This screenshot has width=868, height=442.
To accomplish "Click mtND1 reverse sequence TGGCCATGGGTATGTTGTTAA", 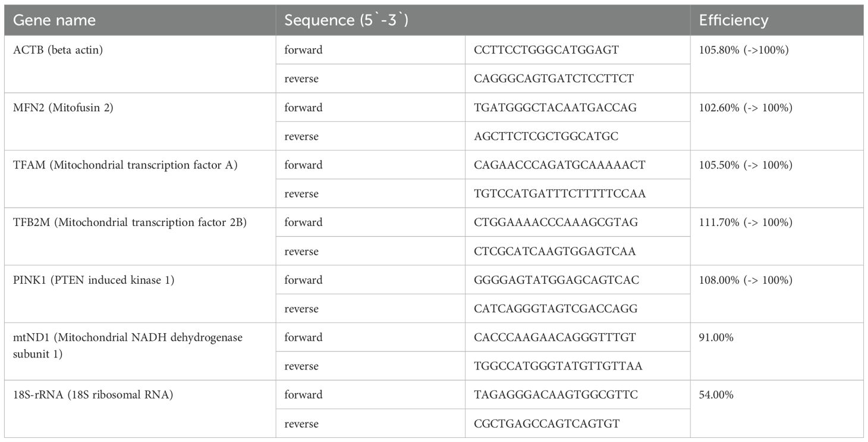I will coord(558,366).
